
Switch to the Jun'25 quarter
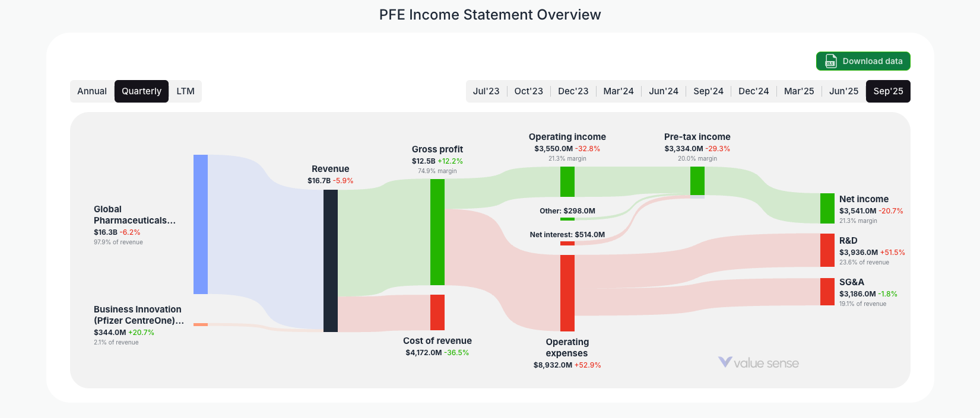(x=843, y=91)
